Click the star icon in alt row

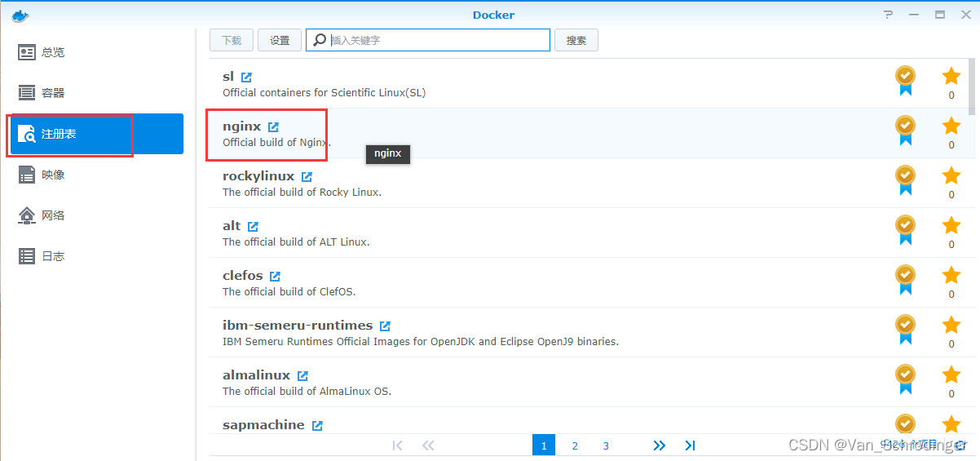(951, 226)
